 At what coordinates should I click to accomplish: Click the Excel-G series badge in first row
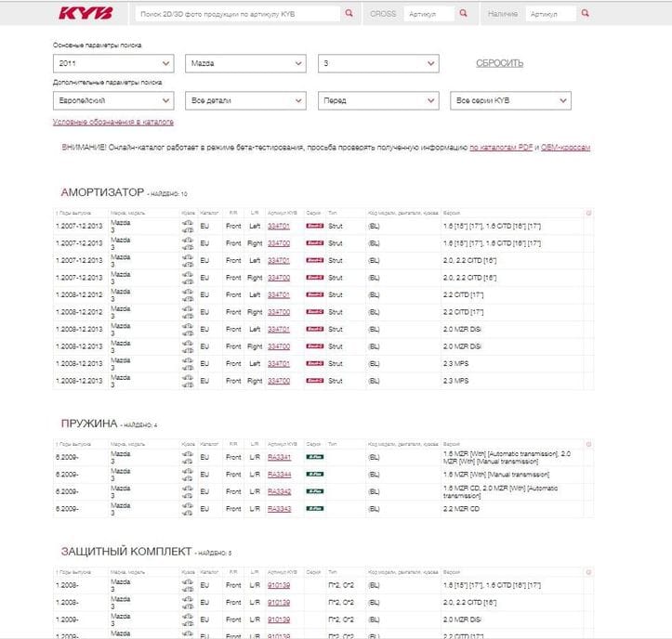coord(314,226)
